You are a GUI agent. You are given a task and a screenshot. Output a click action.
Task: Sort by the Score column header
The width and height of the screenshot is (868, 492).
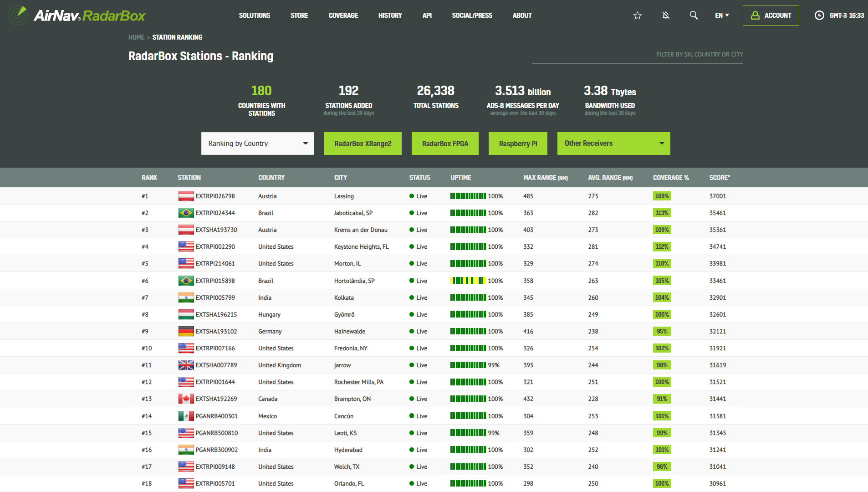pos(720,178)
